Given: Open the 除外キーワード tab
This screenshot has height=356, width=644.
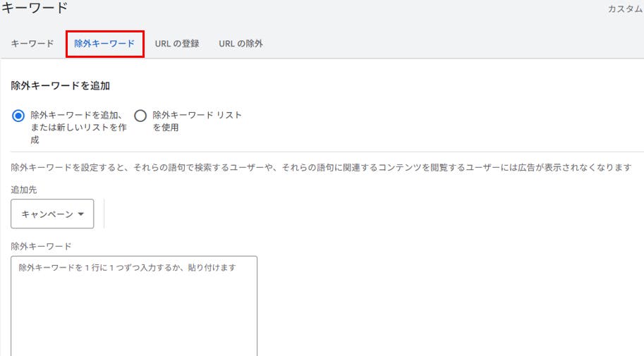Looking at the screenshot, I should [104, 44].
